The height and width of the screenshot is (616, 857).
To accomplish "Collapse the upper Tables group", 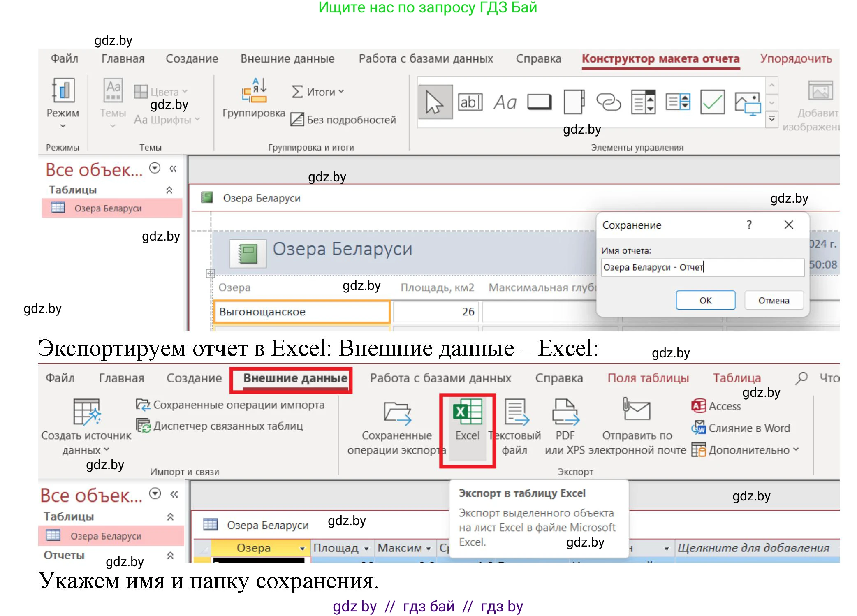I will pos(169,190).
